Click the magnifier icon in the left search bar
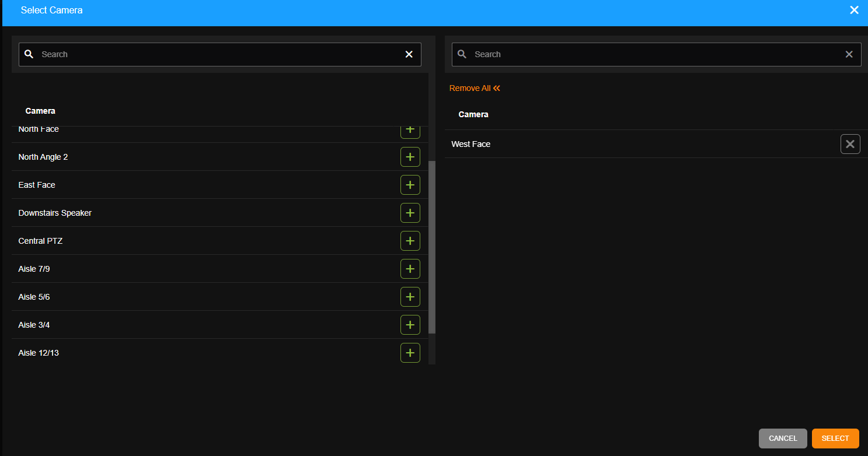Viewport: 868px width, 456px height. [x=29, y=54]
